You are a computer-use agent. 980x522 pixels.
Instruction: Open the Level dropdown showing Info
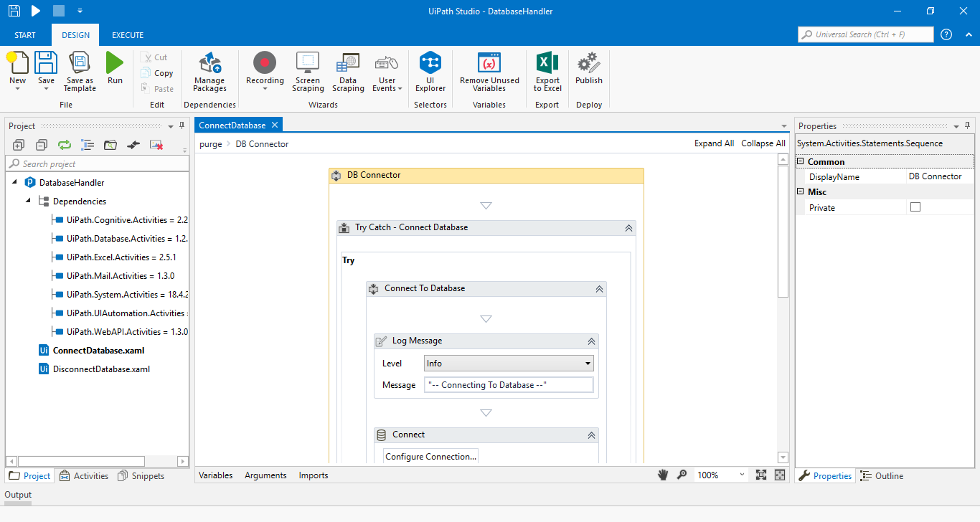[509, 364]
